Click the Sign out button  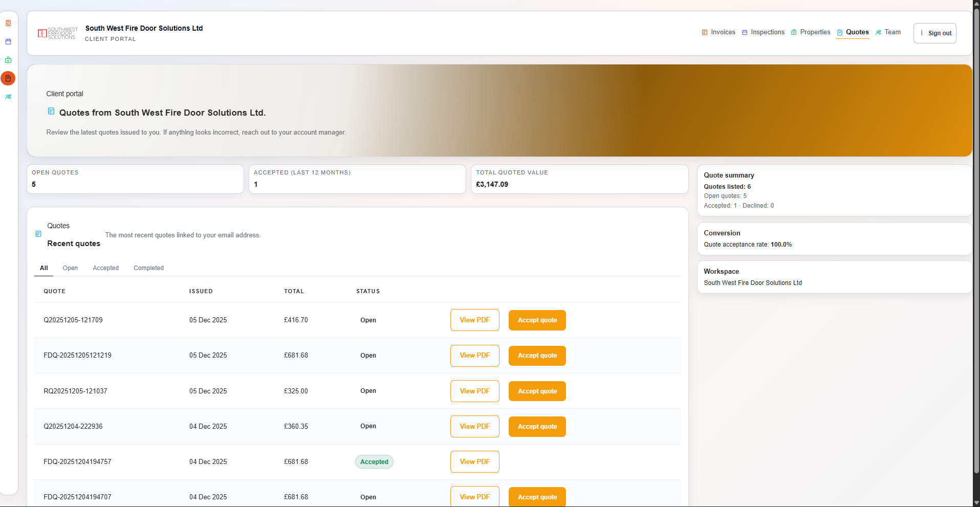[x=940, y=33]
